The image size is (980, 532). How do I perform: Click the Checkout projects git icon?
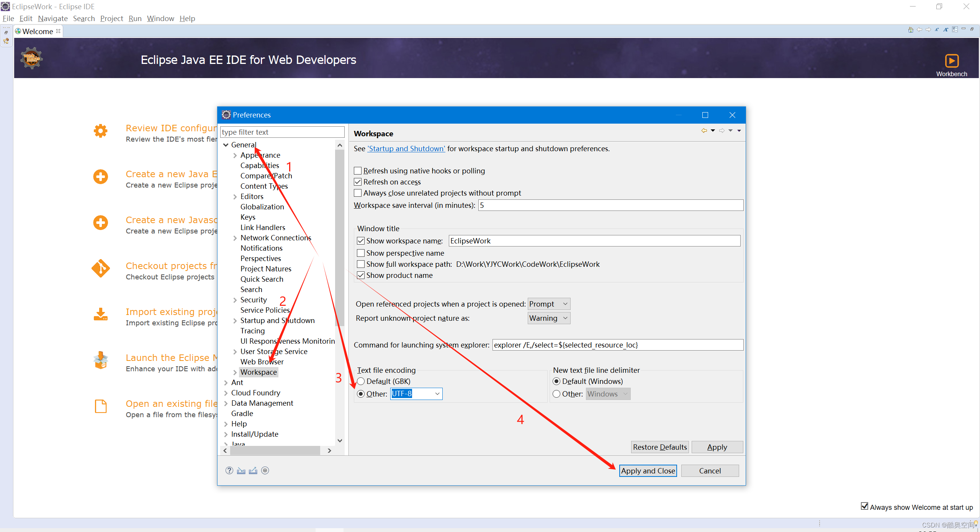(x=101, y=269)
